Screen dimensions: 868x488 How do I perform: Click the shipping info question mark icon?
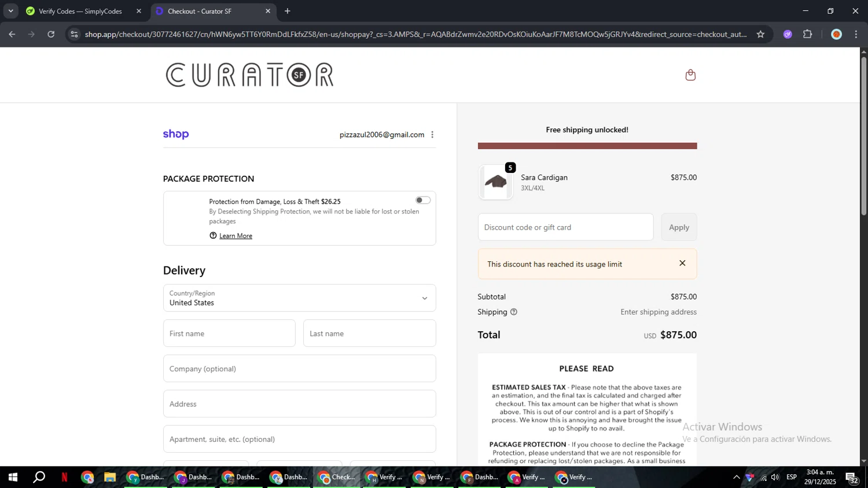pos(513,312)
